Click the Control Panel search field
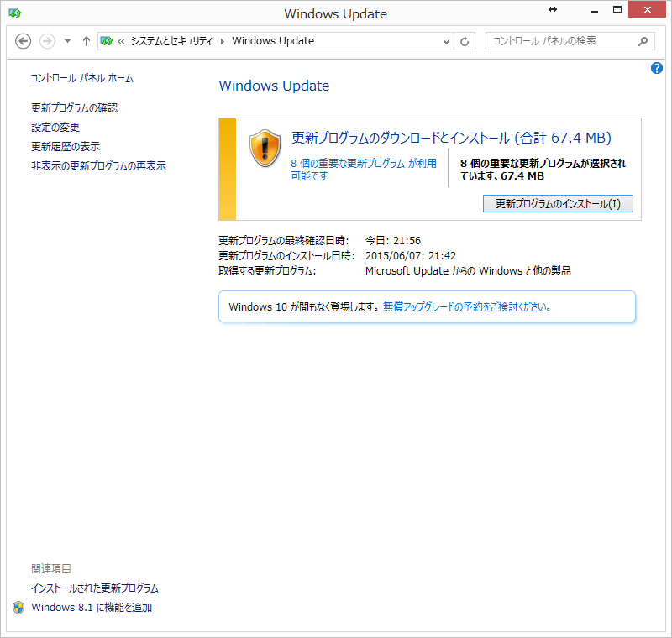This screenshot has width=672, height=638. click(x=570, y=41)
